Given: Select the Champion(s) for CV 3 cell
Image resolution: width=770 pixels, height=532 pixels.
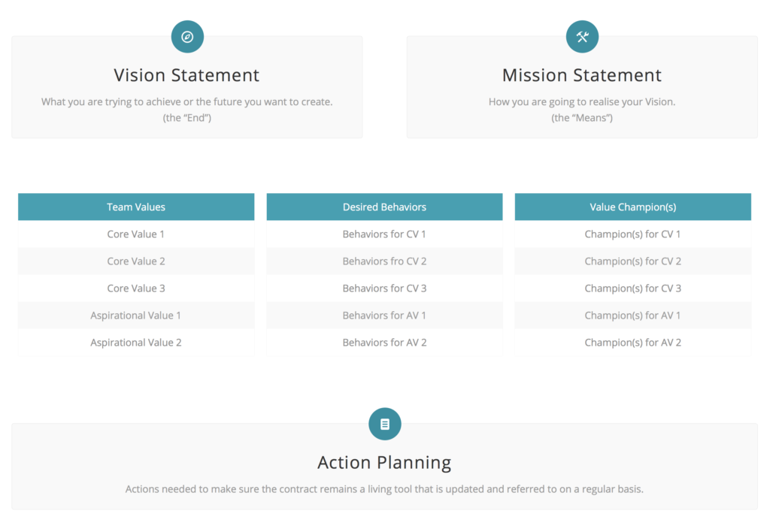Looking at the screenshot, I should coord(633,288).
